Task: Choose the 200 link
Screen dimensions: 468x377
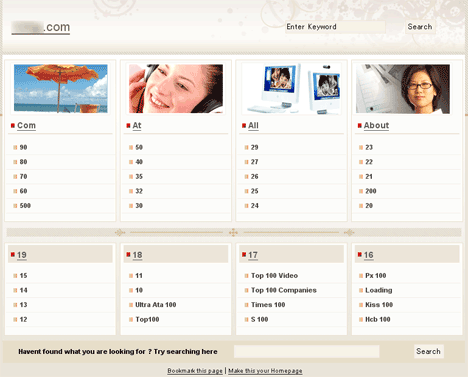Action: tap(371, 191)
